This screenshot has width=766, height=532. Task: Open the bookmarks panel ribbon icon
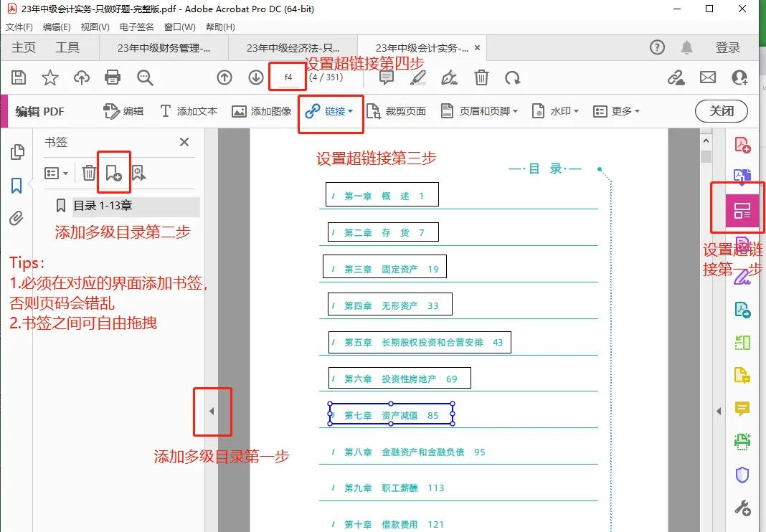pyautogui.click(x=16, y=186)
